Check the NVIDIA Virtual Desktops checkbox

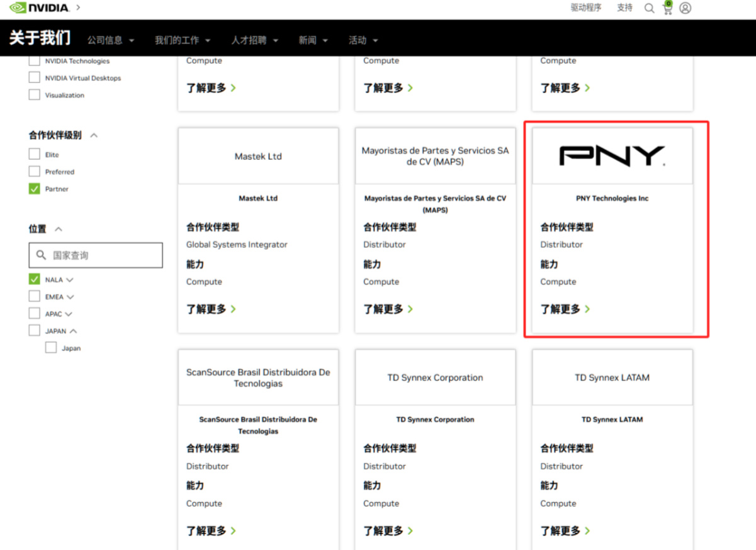(x=34, y=77)
